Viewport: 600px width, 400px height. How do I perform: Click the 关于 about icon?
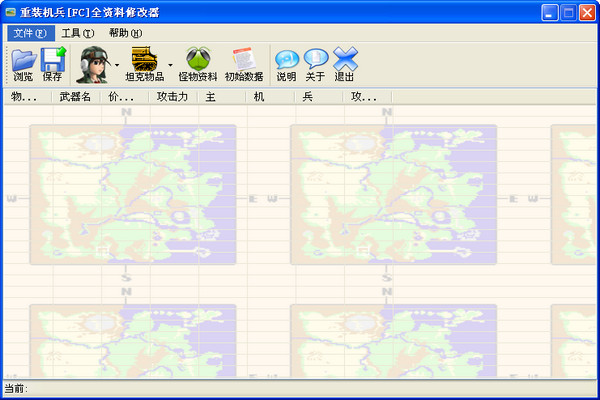[x=316, y=64]
